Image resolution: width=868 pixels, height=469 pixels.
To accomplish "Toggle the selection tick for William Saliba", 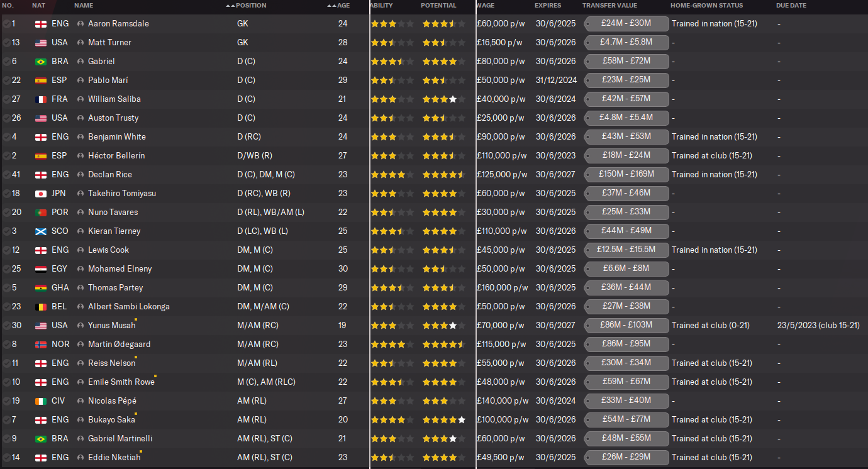I will [x=6, y=99].
